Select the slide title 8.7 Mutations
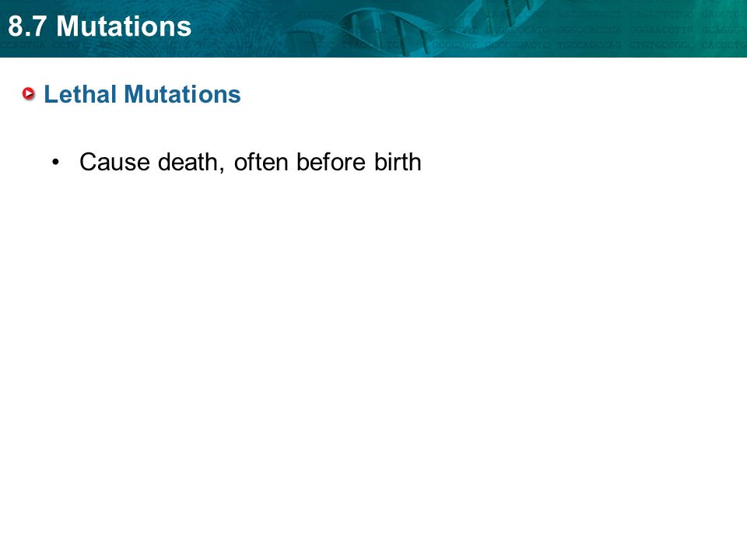Image resolution: width=747 pixels, height=560 pixels. pos(100,26)
